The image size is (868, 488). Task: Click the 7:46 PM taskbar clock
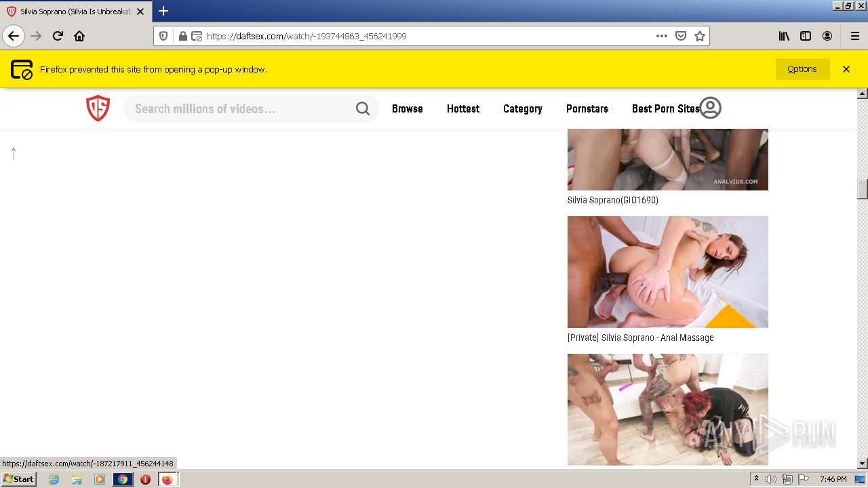(833, 479)
